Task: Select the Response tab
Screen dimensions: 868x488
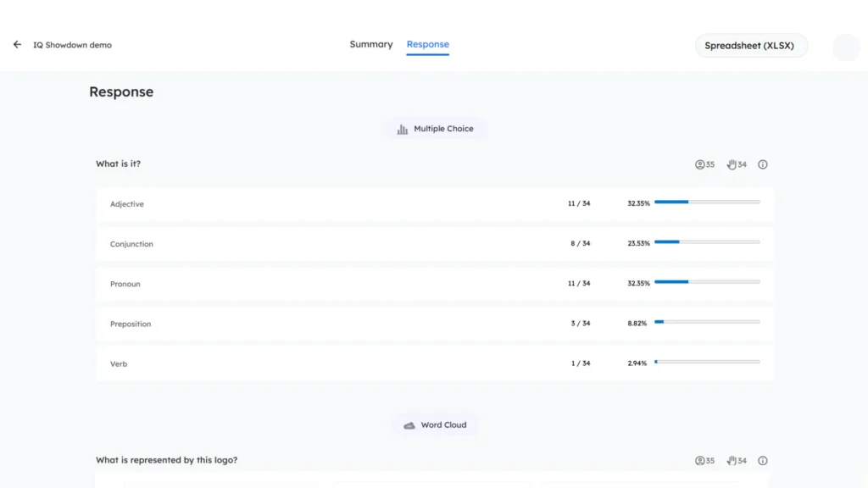Action: click(x=428, y=44)
